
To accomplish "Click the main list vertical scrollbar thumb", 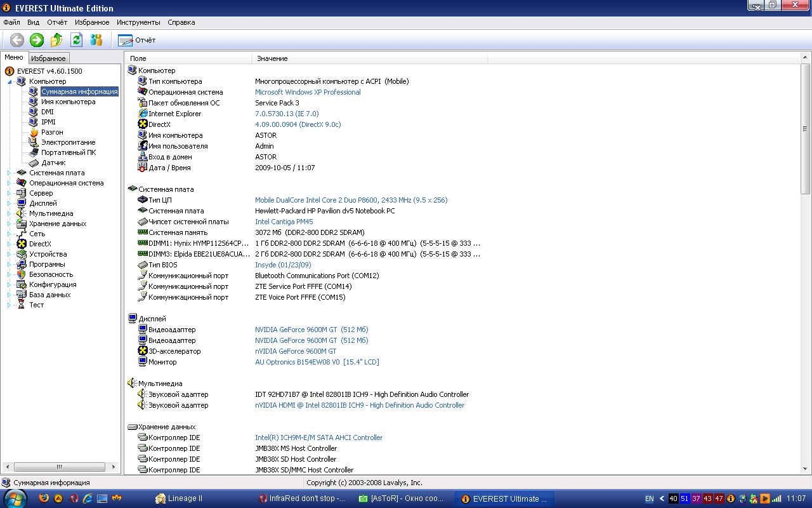I will coord(806,129).
